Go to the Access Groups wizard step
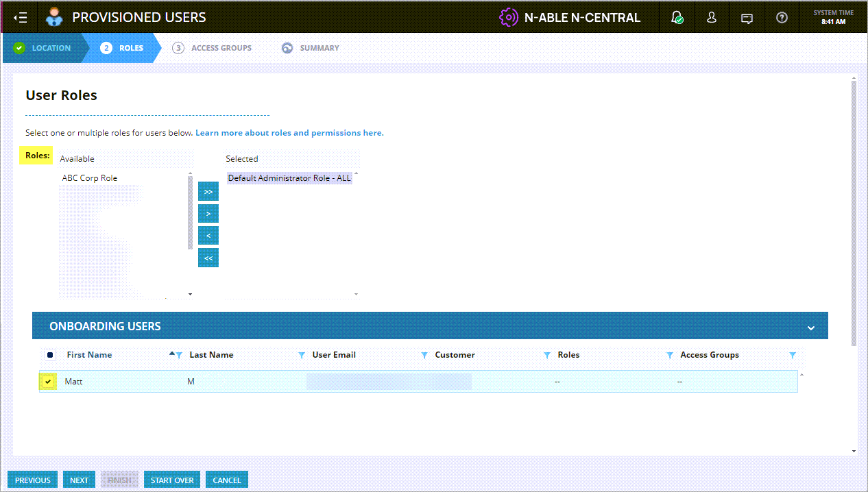This screenshot has height=492, width=868. coord(213,48)
